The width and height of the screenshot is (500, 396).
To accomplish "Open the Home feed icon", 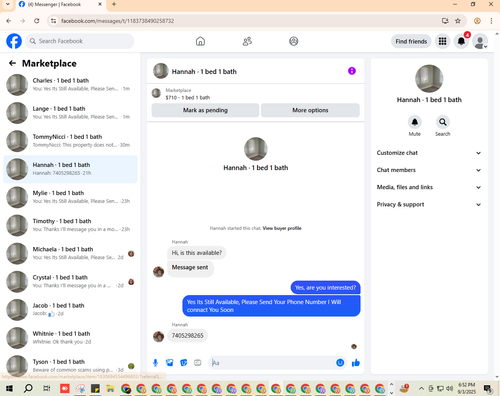I will (200, 41).
